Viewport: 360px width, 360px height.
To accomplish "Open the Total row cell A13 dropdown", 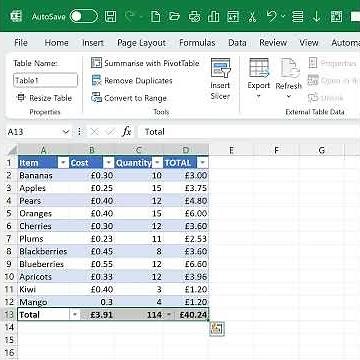I will [x=75, y=315].
